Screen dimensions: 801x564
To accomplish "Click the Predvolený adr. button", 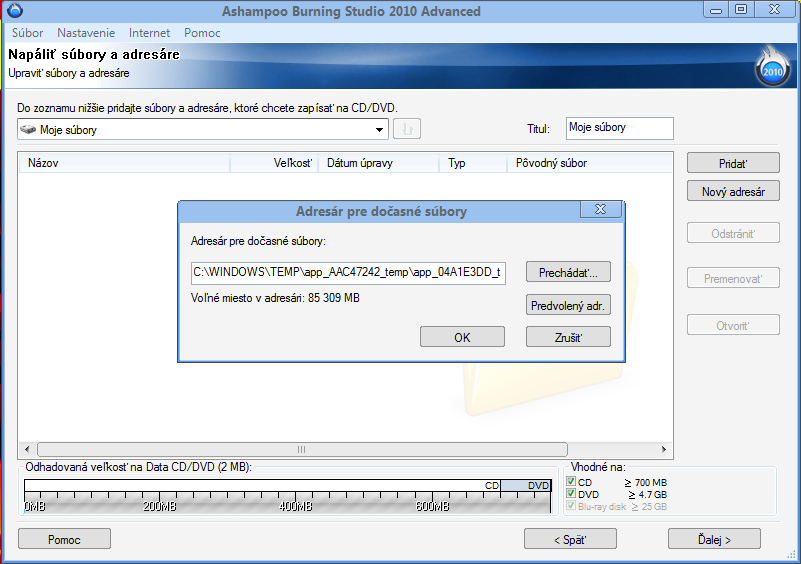I will [568, 306].
